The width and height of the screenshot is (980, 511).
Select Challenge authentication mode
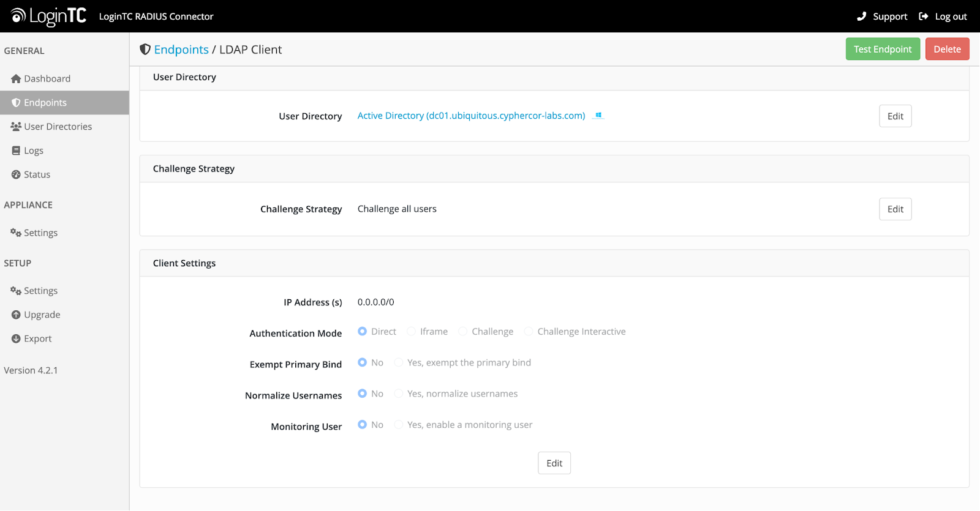click(463, 331)
